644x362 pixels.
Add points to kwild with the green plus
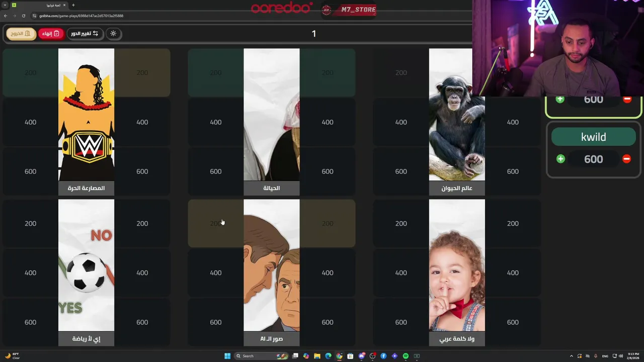(x=560, y=159)
